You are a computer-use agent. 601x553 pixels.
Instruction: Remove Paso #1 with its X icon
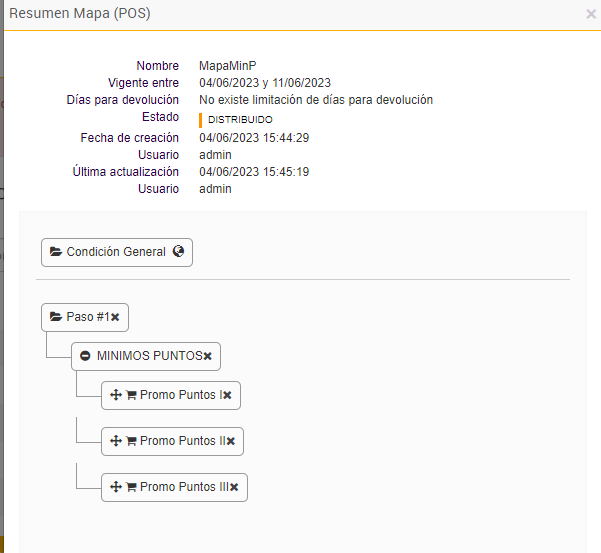tap(115, 317)
